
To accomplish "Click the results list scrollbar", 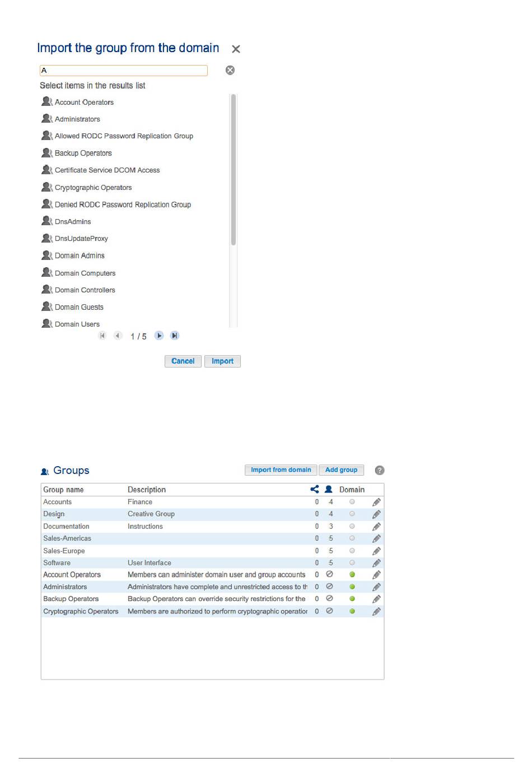I will [234, 170].
